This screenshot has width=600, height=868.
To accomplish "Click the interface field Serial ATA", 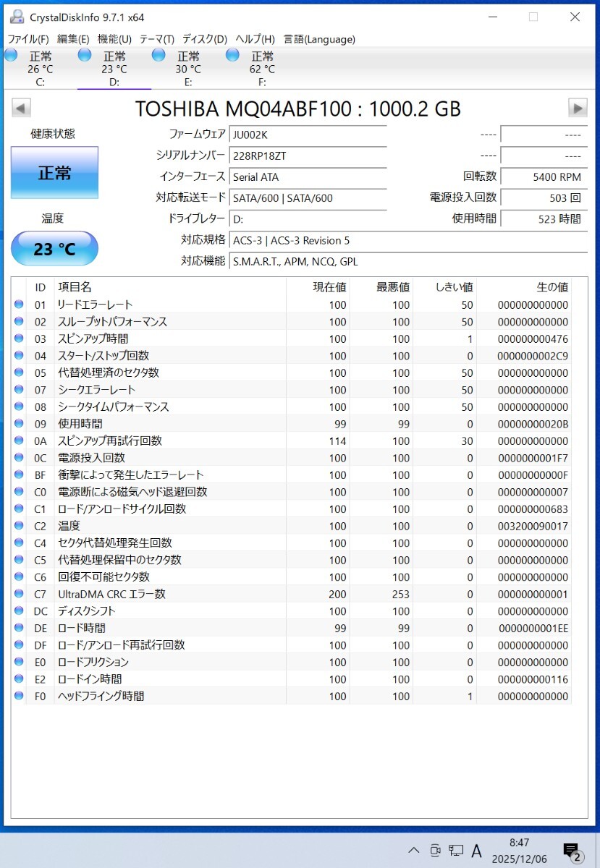I will [308, 176].
